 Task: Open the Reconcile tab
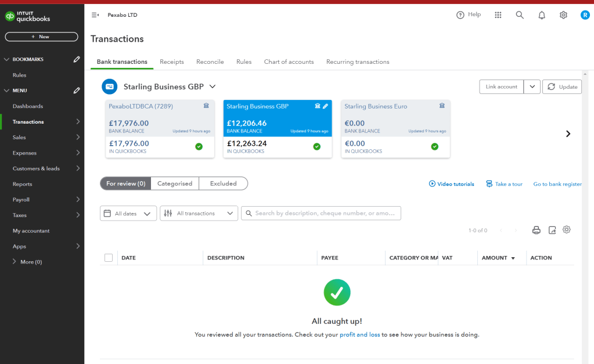pos(210,62)
